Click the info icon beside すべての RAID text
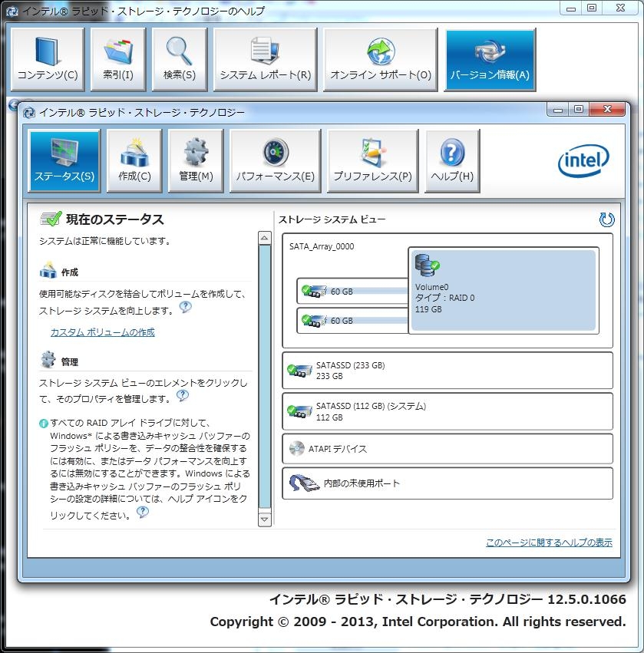 pos(43,424)
